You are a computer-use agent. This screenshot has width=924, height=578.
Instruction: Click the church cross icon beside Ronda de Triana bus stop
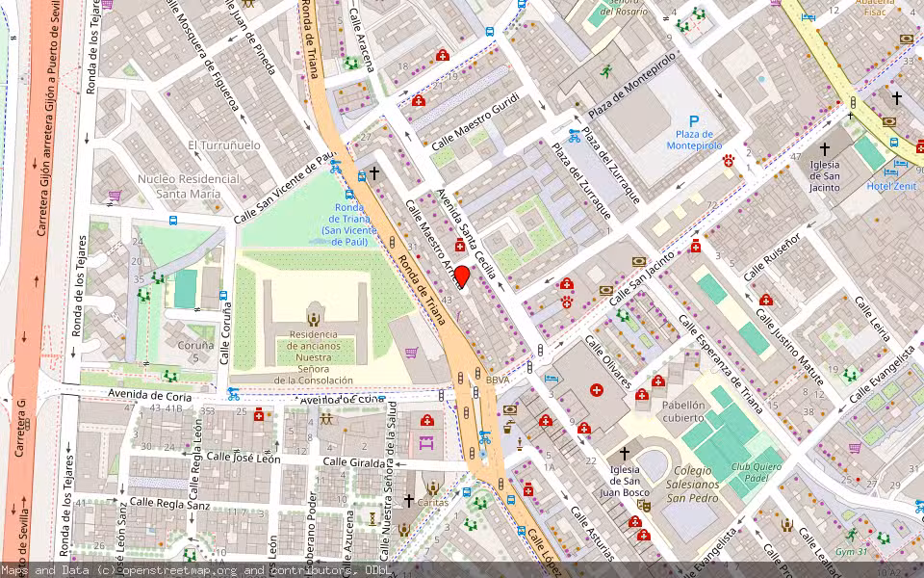pos(374,172)
